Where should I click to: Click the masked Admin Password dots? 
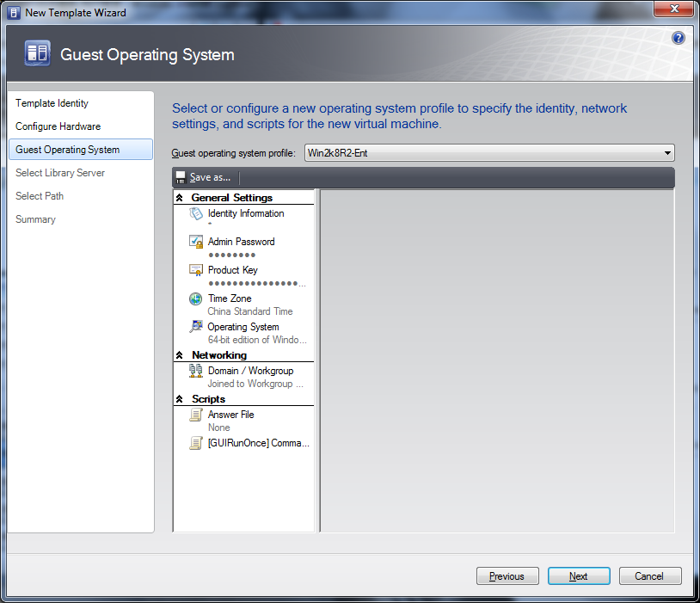pos(231,255)
